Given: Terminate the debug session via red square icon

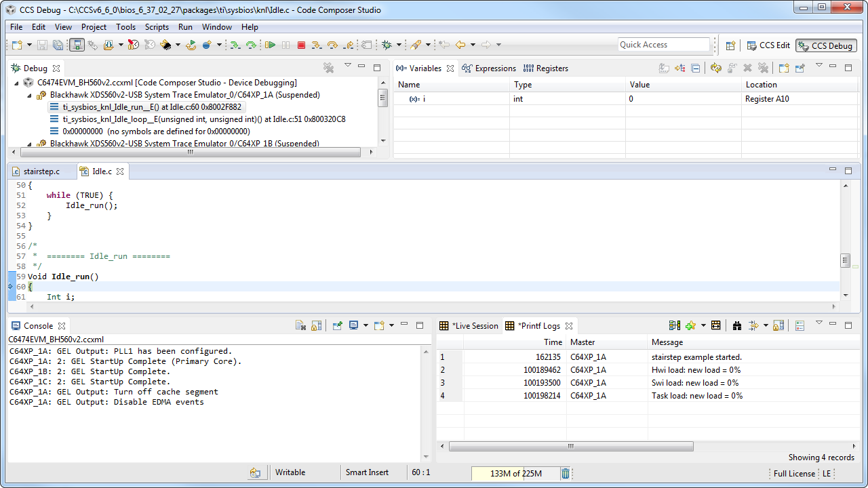Looking at the screenshot, I should 301,45.
